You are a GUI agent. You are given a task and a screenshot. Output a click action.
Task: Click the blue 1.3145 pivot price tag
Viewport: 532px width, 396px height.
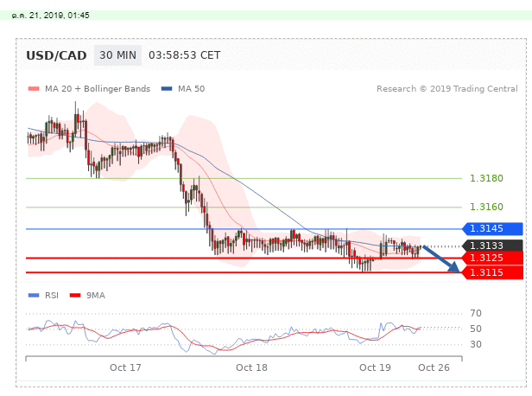pos(492,228)
